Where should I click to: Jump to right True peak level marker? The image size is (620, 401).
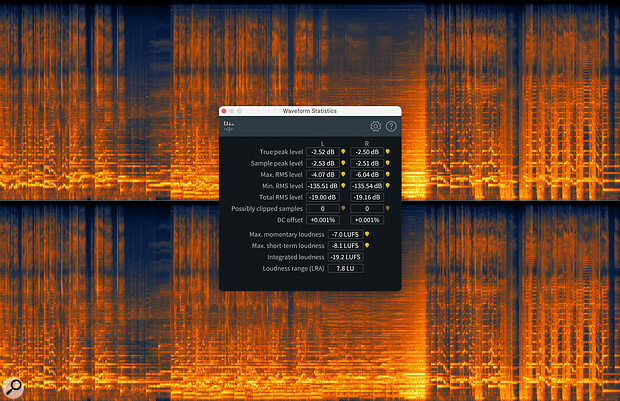tap(388, 151)
